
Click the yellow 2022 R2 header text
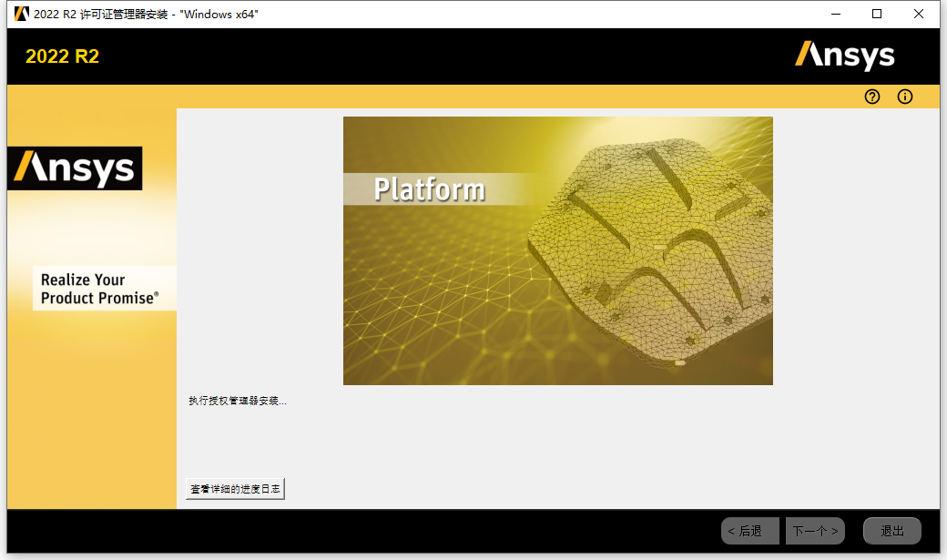pyautogui.click(x=62, y=56)
